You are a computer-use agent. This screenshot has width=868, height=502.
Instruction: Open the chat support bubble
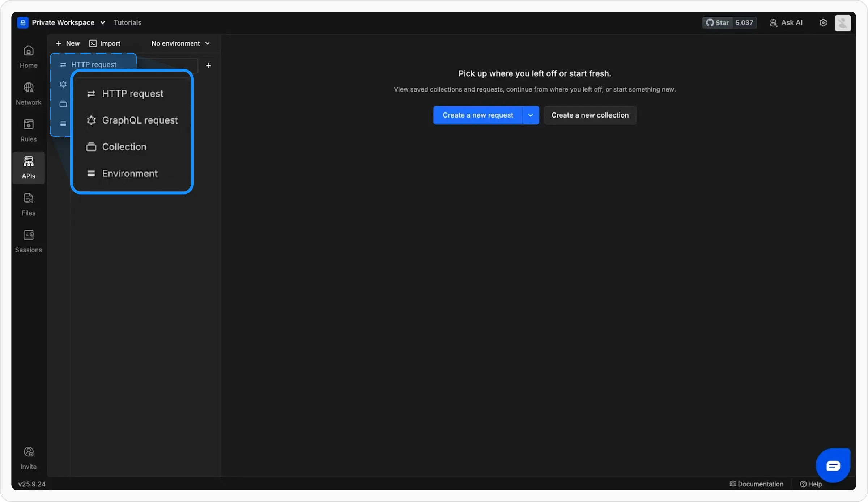[833, 465]
